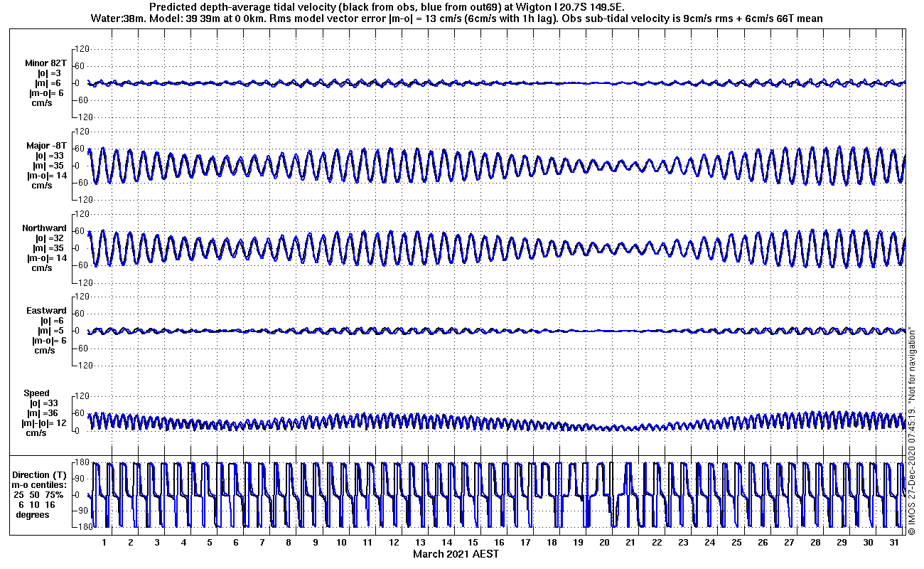
Task: Click '|m-o|= 14' under Major -8T
Action: pos(47,176)
